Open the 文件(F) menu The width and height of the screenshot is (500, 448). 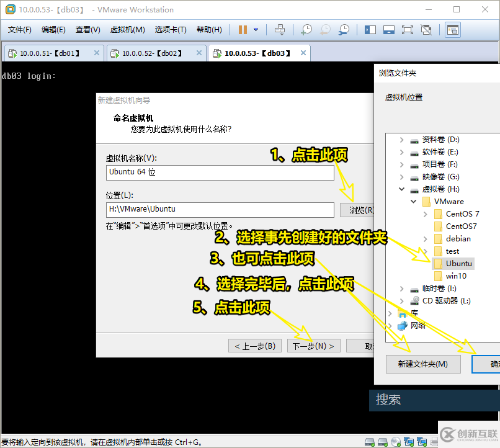(x=19, y=30)
